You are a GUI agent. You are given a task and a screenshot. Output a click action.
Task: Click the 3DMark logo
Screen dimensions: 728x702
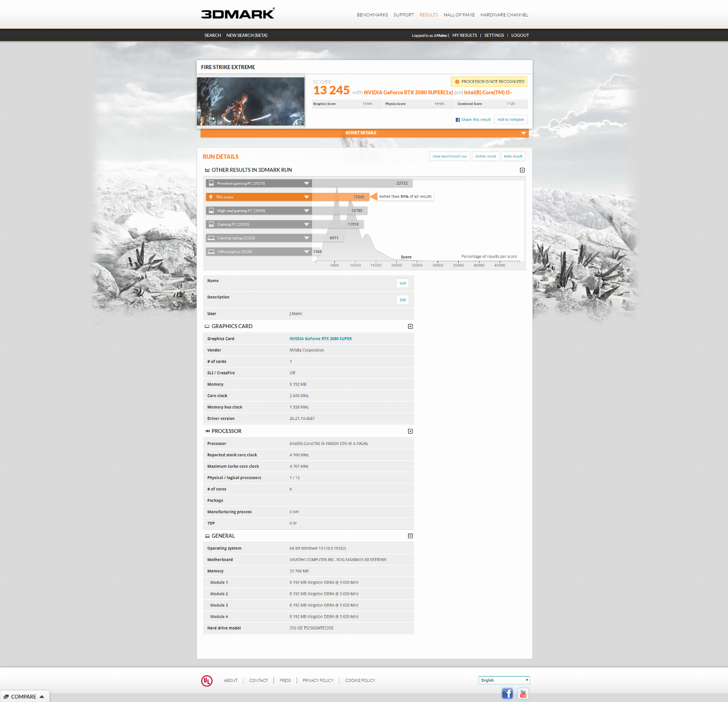tap(238, 14)
